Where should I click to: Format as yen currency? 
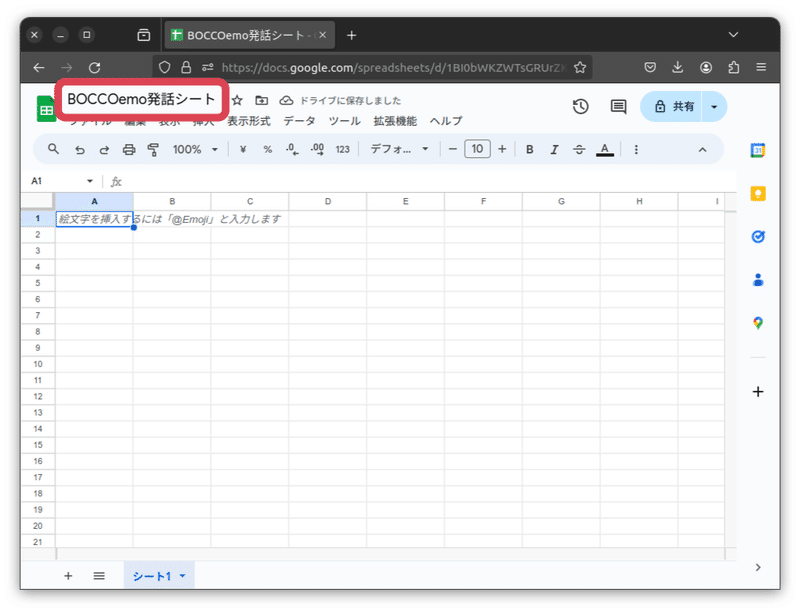pos(243,149)
